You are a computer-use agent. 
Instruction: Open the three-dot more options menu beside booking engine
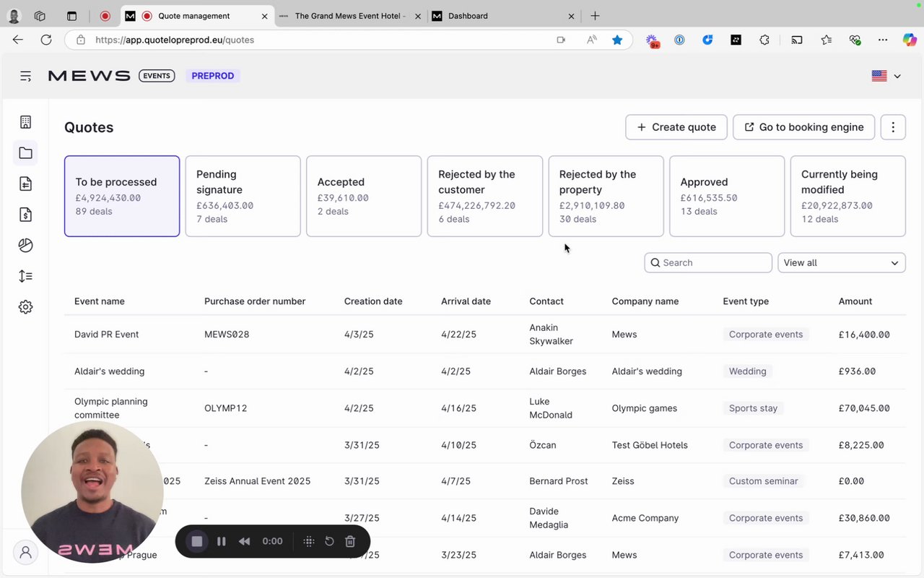pos(893,127)
